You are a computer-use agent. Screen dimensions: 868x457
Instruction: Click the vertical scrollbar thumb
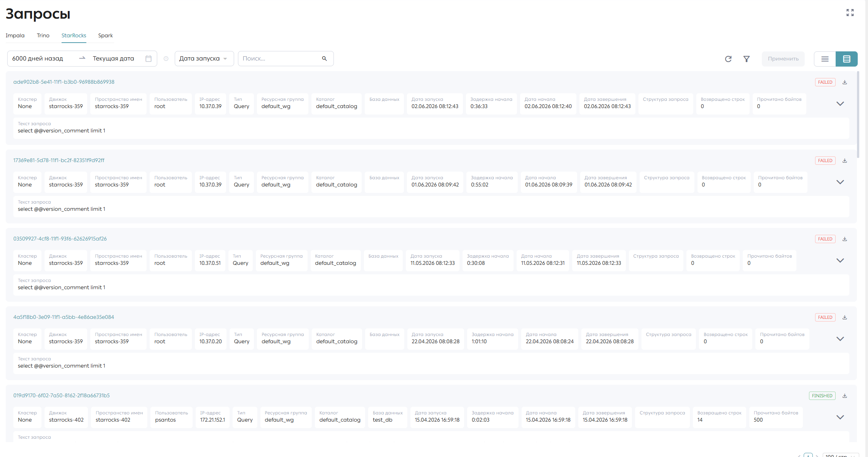point(858,114)
